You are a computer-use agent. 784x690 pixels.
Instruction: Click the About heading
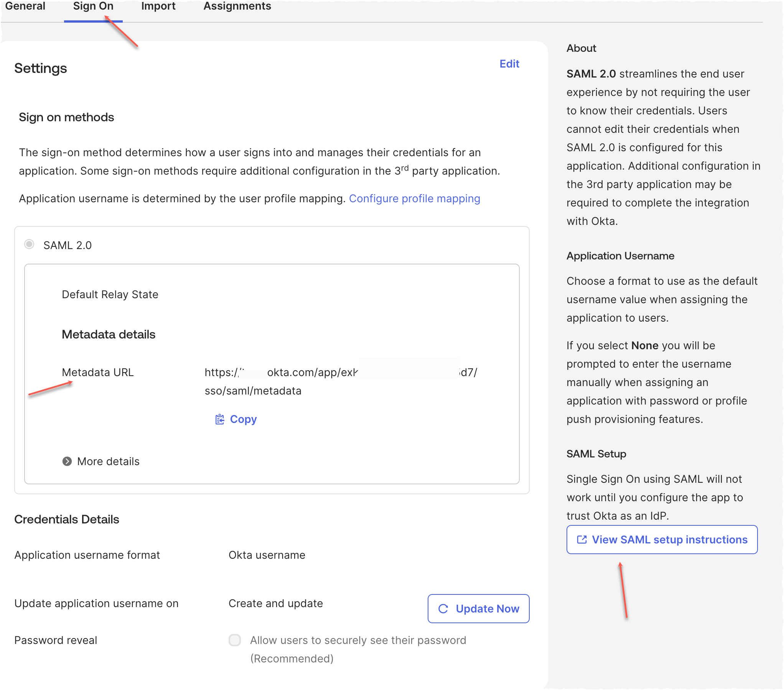pyautogui.click(x=581, y=48)
